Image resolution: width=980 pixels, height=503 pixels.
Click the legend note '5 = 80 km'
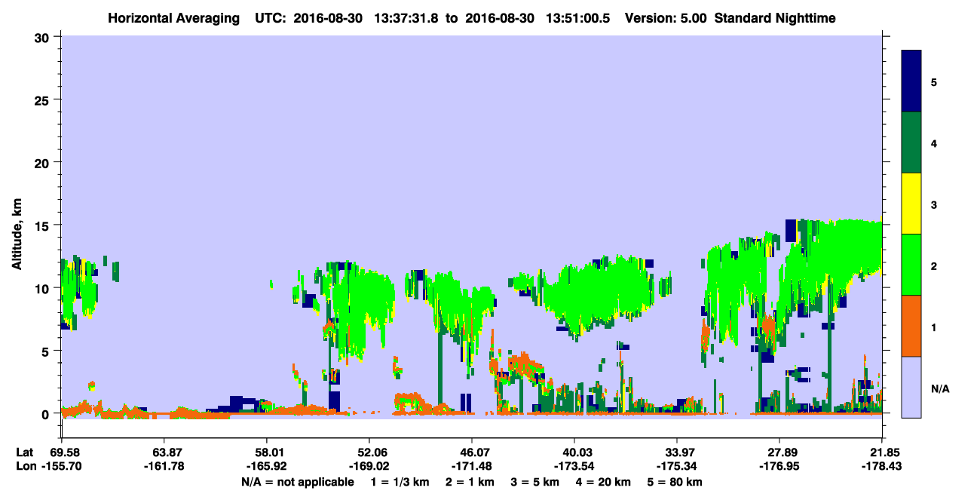tap(675, 482)
